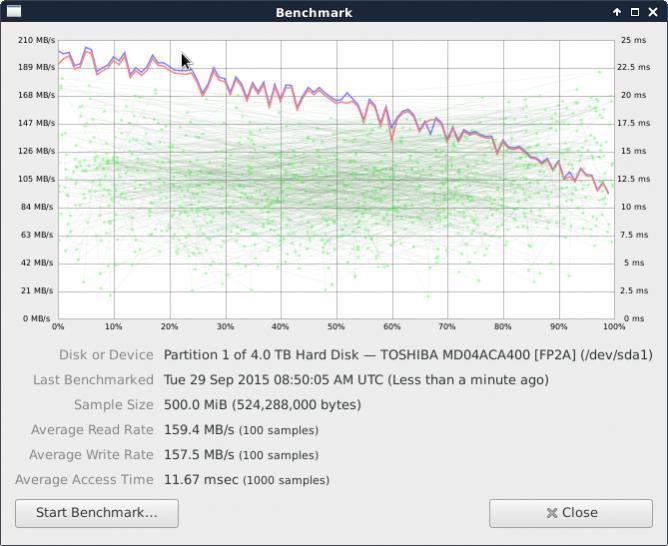This screenshot has width=668, height=546.
Task: Click Average Write Rate value 157.5 MB/s
Action: (x=241, y=455)
